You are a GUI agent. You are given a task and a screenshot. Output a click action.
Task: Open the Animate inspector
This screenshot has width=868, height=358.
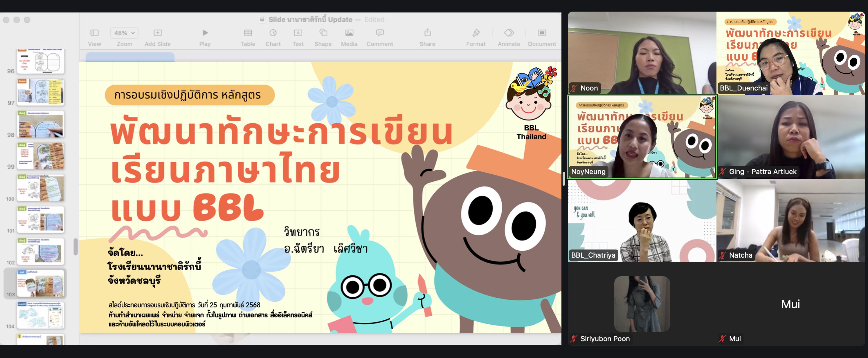coord(509,37)
